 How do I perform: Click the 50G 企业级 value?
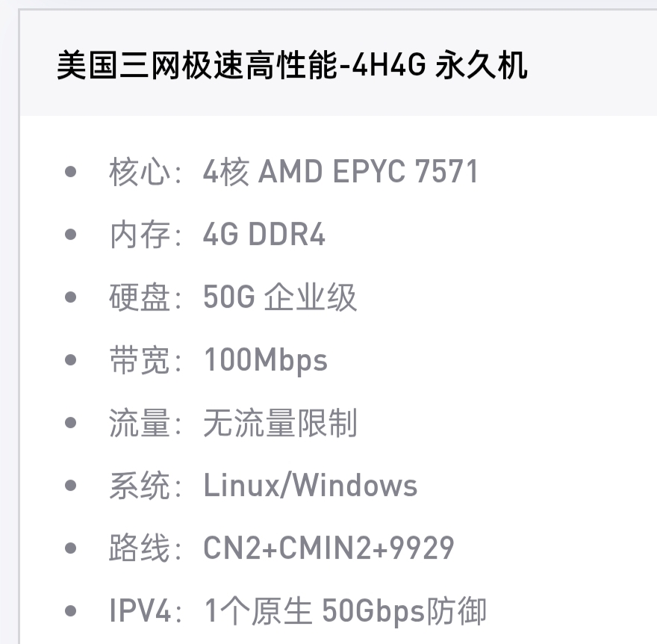point(280,298)
